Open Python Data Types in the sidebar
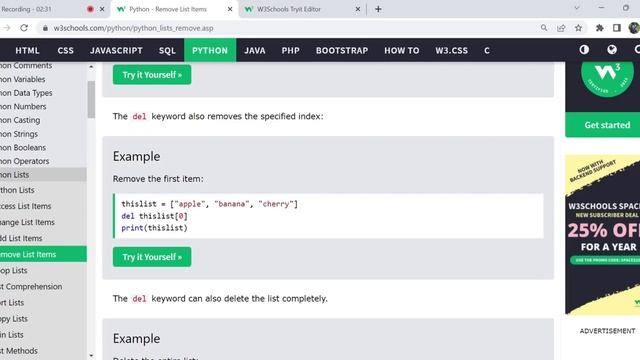This screenshot has width=640, height=360. point(43,93)
